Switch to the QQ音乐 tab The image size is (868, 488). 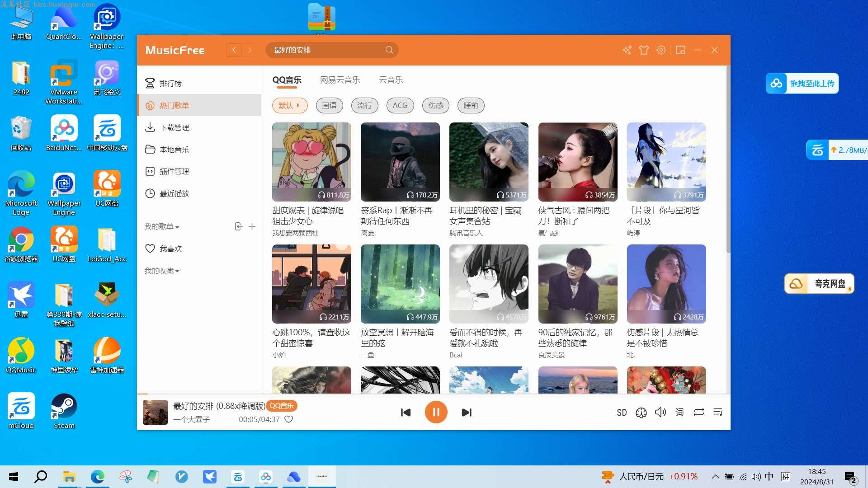pos(287,80)
